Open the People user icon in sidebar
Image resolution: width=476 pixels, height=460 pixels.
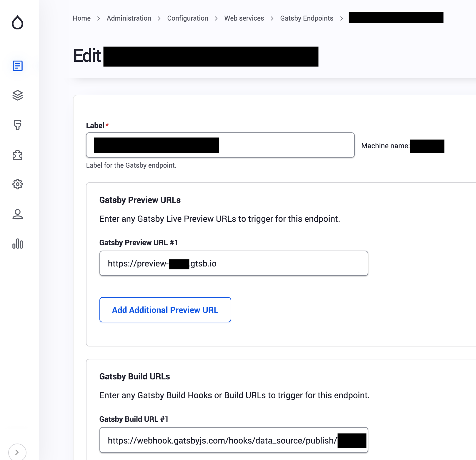click(x=18, y=214)
